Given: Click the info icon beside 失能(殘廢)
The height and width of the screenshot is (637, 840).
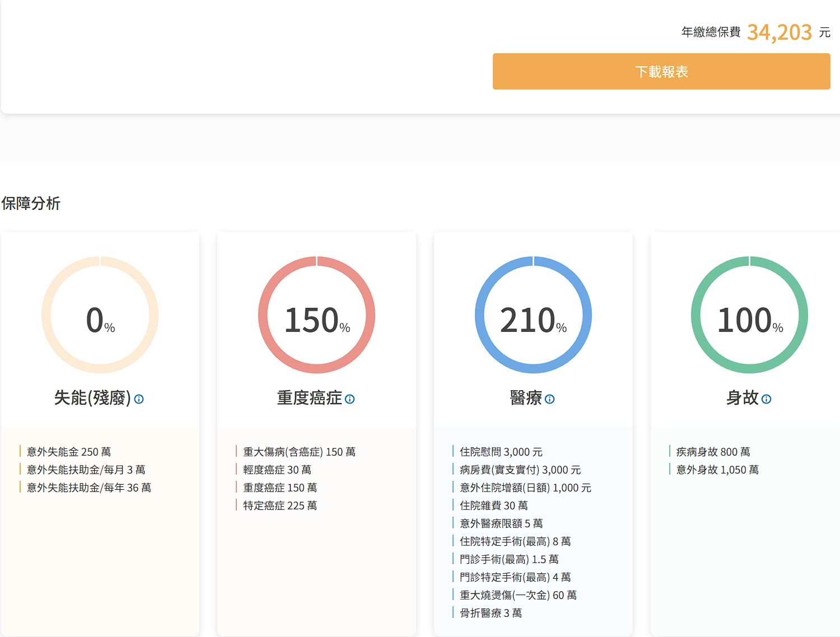Looking at the screenshot, I should pyautogui.click(x=139, y=399).
